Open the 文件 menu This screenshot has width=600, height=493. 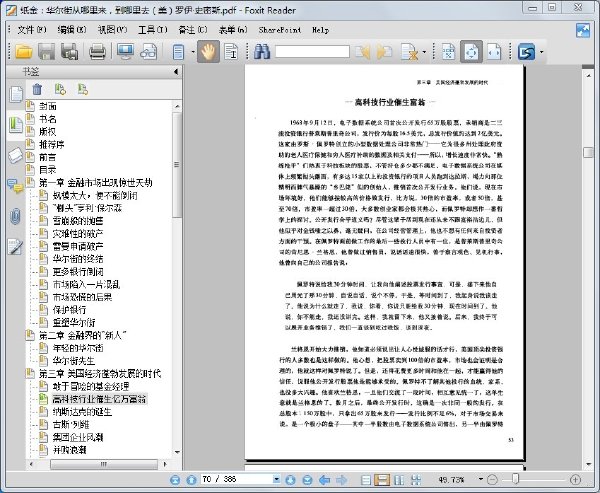pos(31,30)
